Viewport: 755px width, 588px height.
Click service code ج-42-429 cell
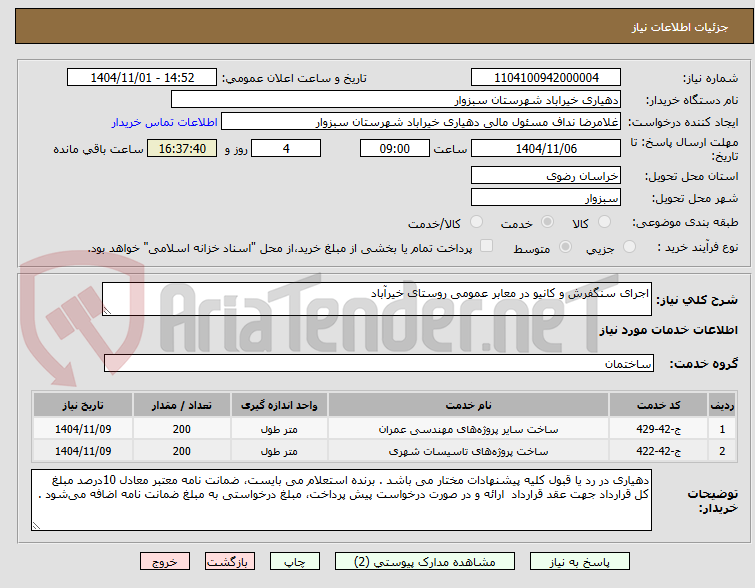(x=658, y=429)
